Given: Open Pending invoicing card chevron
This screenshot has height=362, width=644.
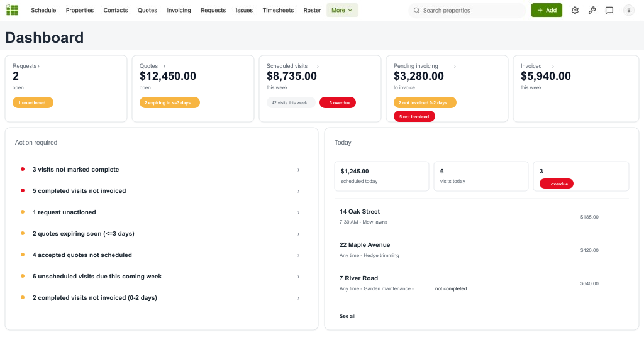Looking at the screenshot, I should (455, 66).
